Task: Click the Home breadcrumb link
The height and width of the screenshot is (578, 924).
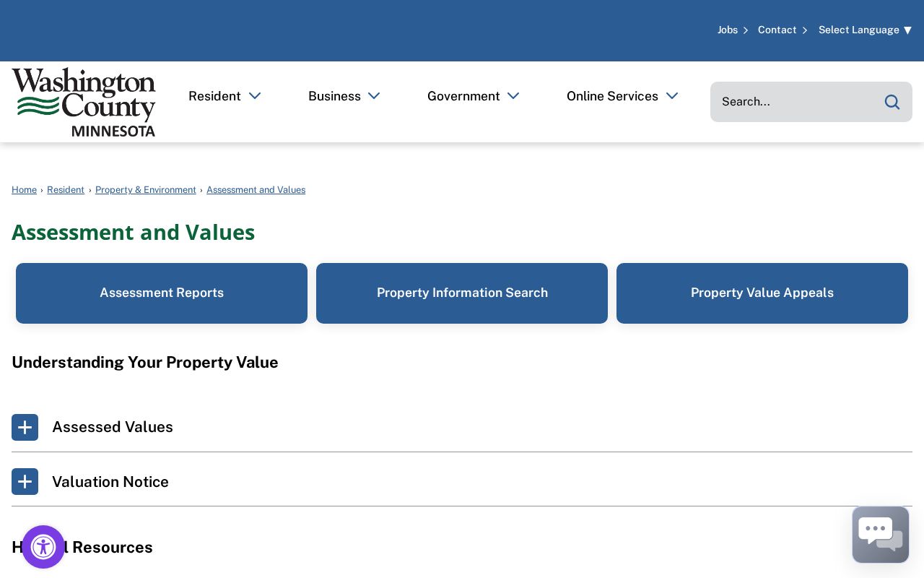Action: [x=24, y=190]
